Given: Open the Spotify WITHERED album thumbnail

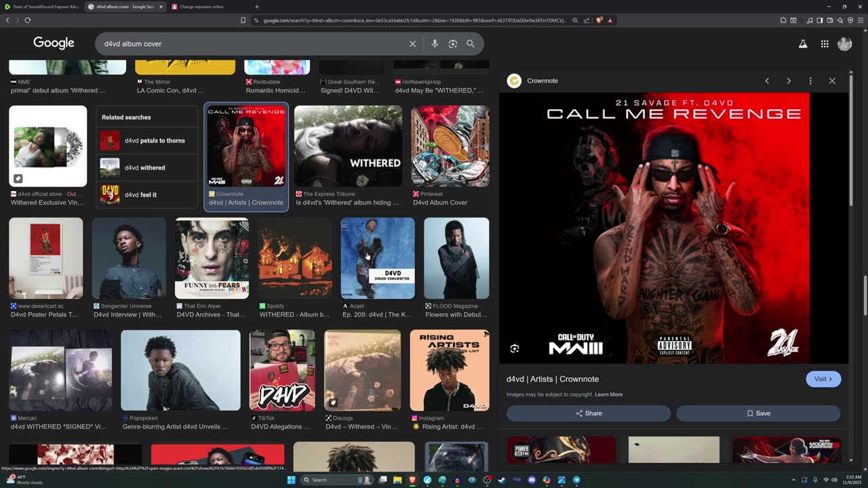Looking at the screenshot, I should [x=295, y=258].
